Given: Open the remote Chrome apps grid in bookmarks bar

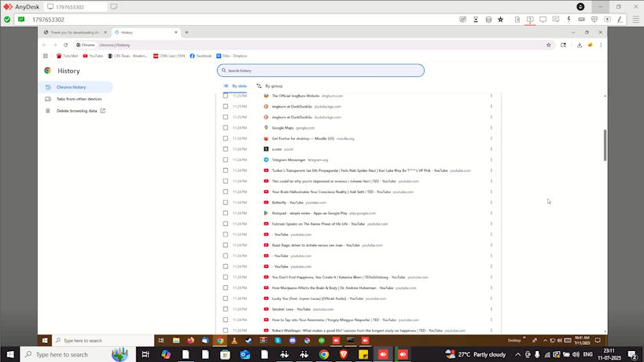Looking at the screenshot, I should pos(46,56).
